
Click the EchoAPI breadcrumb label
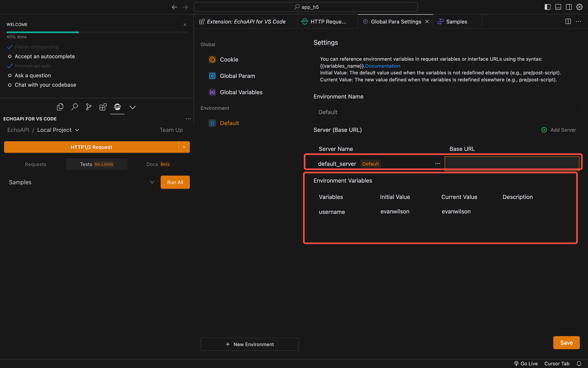pyautogui.click(x=18, y=130)
